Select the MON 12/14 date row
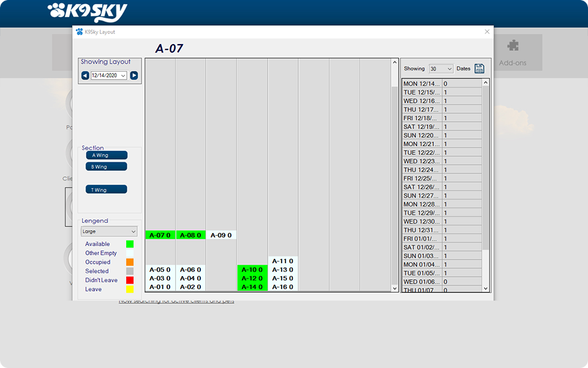The width and height of the screenshot is (588, 368). click(442, 83)
